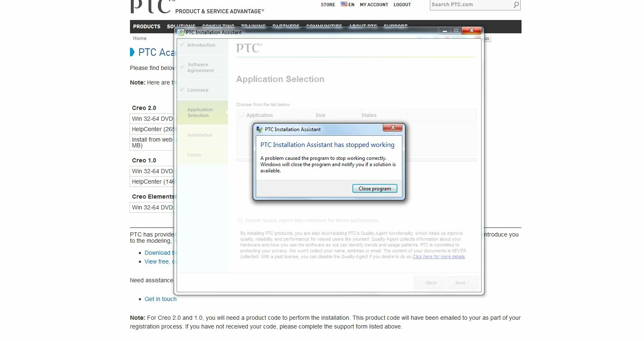Image resolution: width=644 pixels, height=341 pixels.
Task: Open STORE link on PTC website
Action: click(328, 5)
